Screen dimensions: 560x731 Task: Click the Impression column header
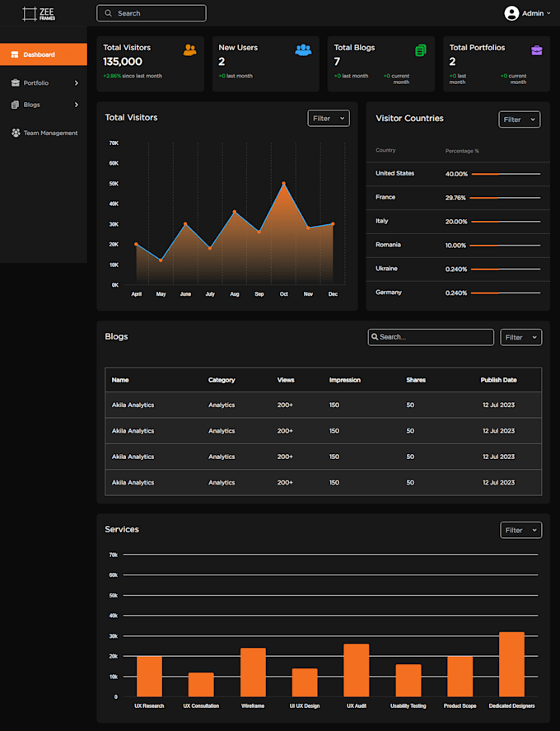pos(345,380)
